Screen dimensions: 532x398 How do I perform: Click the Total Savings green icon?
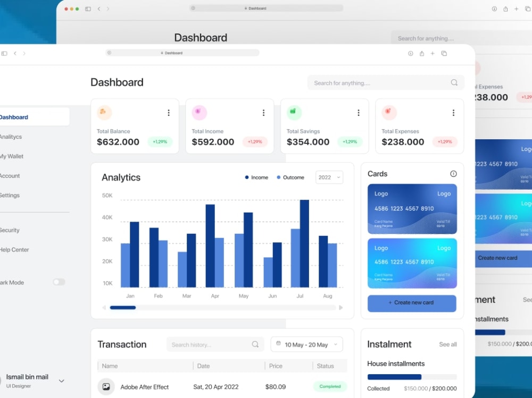point(294,112)
